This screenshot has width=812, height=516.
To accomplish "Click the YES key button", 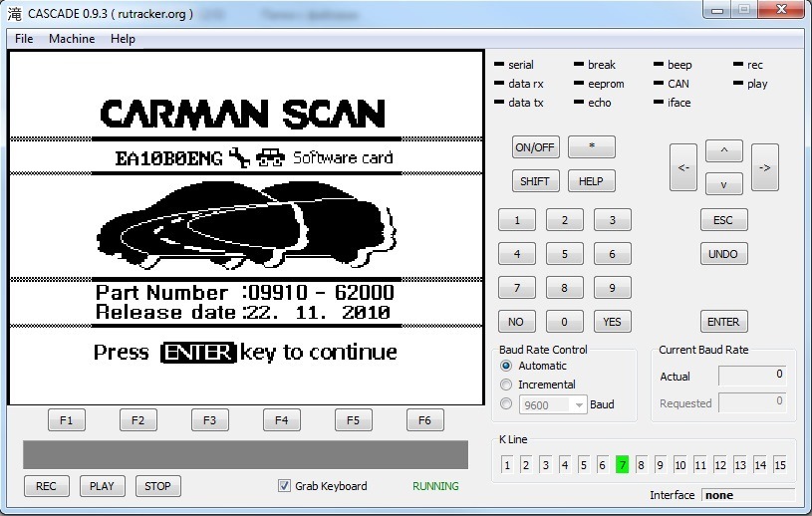I will coord(612,322).
